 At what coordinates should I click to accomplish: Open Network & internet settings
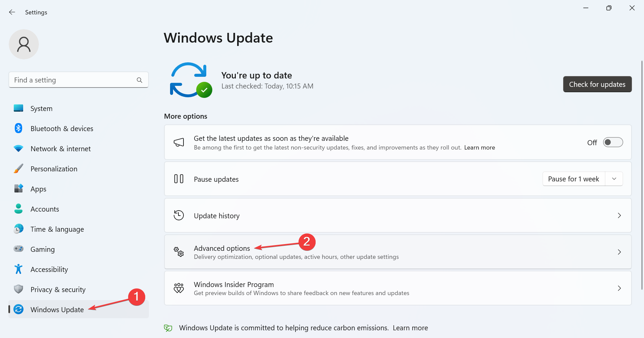[x=78, y=149]
